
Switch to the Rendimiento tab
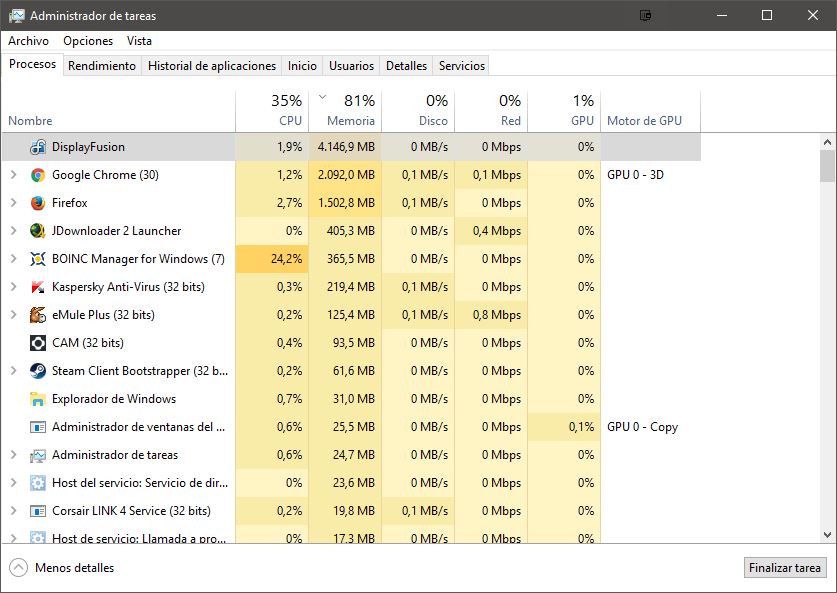[102, 66]
